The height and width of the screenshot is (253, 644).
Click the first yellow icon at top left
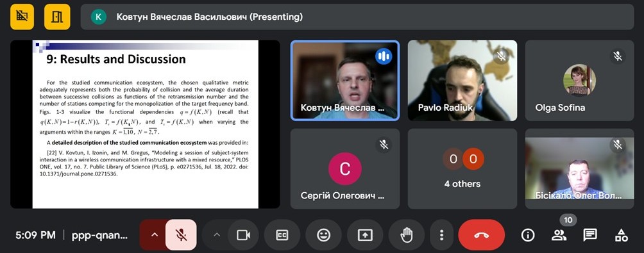coord(22,17)
